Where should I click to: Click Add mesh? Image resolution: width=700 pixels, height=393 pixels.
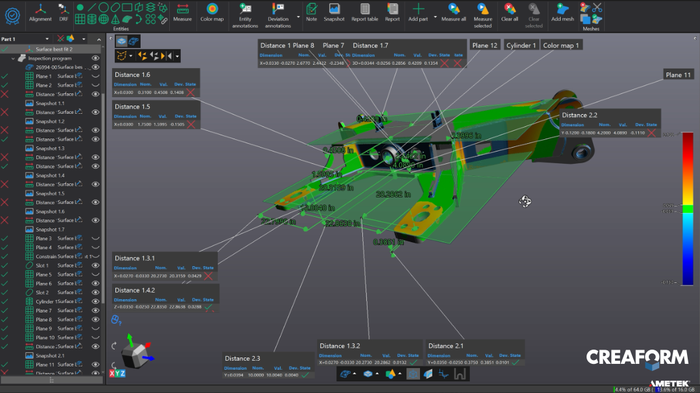pyautogui.click(x=562, y=13)
